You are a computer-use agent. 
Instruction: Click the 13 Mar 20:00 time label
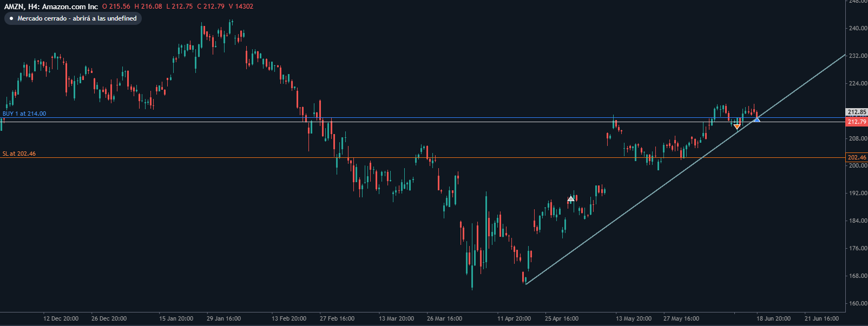397,318
